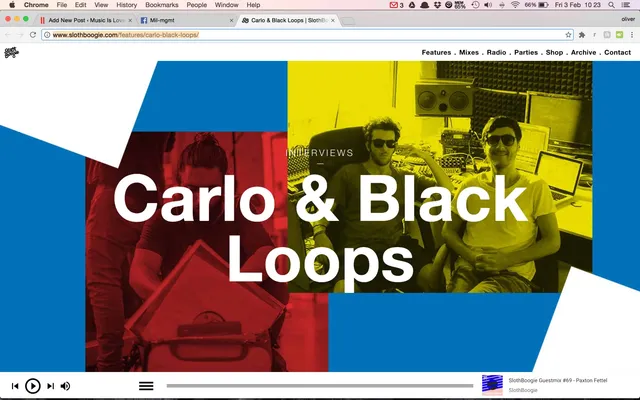This screenshot has width=640, height=400.
Task: Select the Carlo & Black Loops tab
Action: pyautogui.click(x=288, y=20)
